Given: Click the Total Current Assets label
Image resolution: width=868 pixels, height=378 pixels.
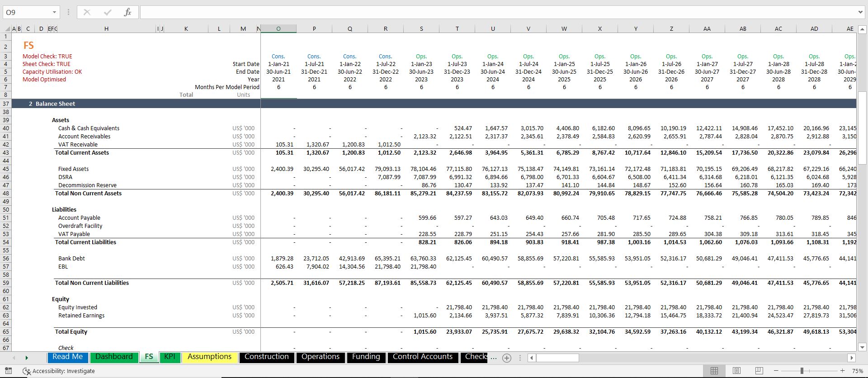Looking at the screenshot, I should [82, 153].
